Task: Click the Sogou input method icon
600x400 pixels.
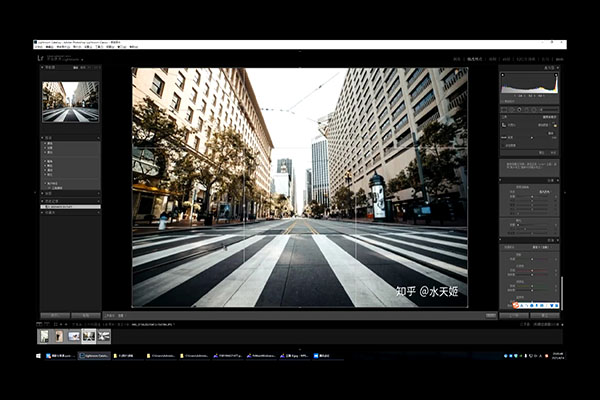Action: (515, 305)
